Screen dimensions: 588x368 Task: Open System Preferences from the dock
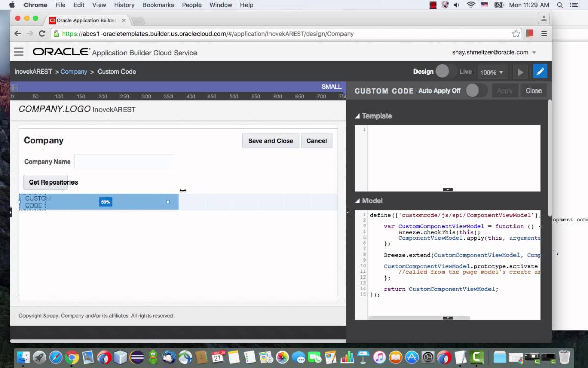(428, 357)
